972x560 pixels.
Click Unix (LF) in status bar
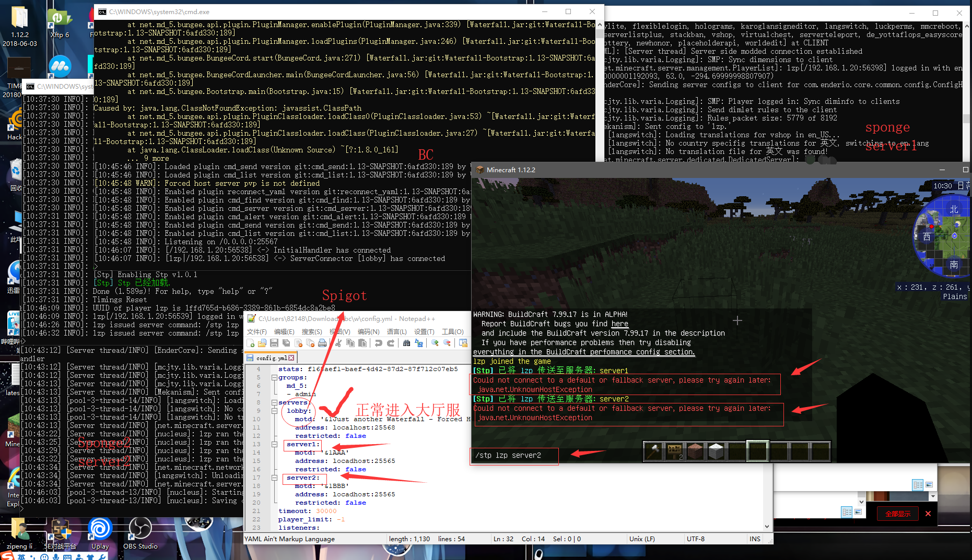(x=642, y=539)
